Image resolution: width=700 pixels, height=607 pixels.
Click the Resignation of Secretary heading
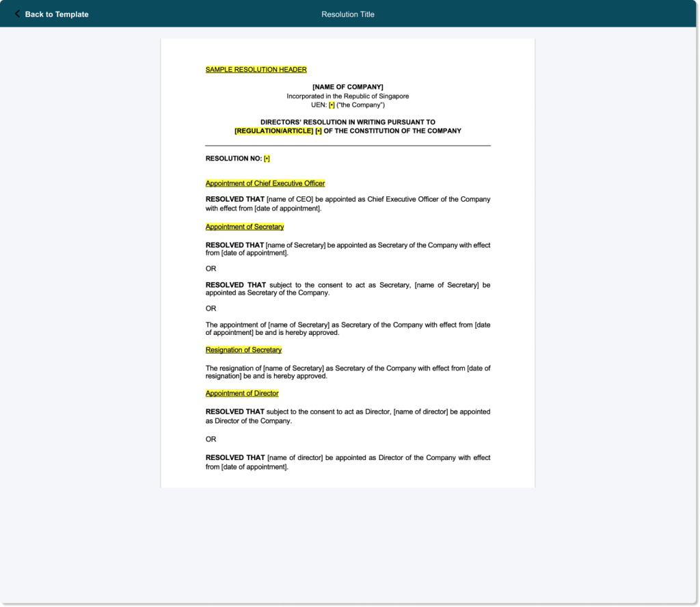pyautogui.click(x=243, y=350)
